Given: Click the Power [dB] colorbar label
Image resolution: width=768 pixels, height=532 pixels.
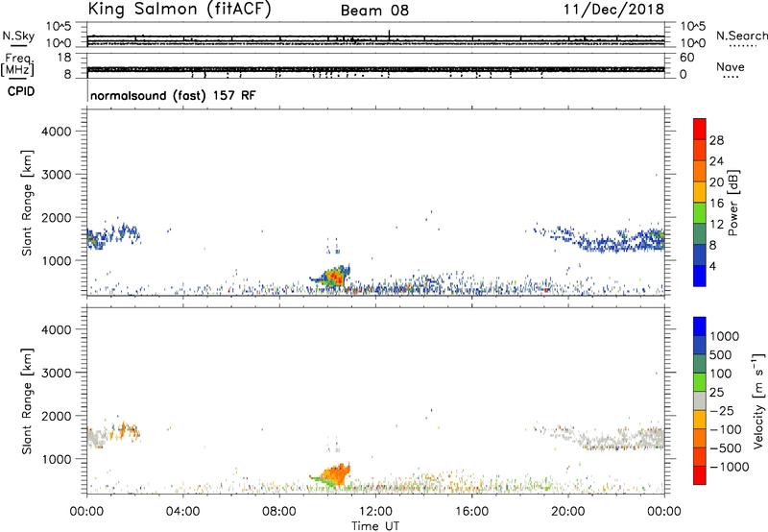Looking at the screenshot, I should (x=732, y=203).
